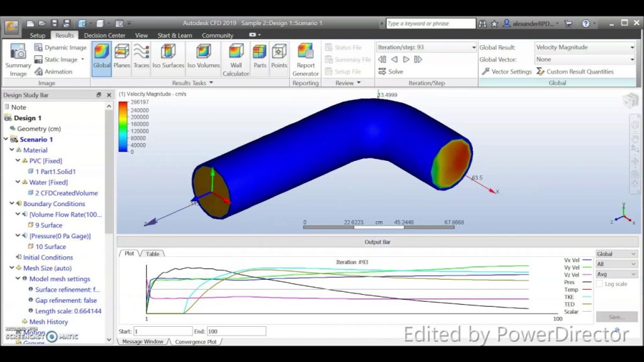Select the Iso Volumes tool

(203, 56)
